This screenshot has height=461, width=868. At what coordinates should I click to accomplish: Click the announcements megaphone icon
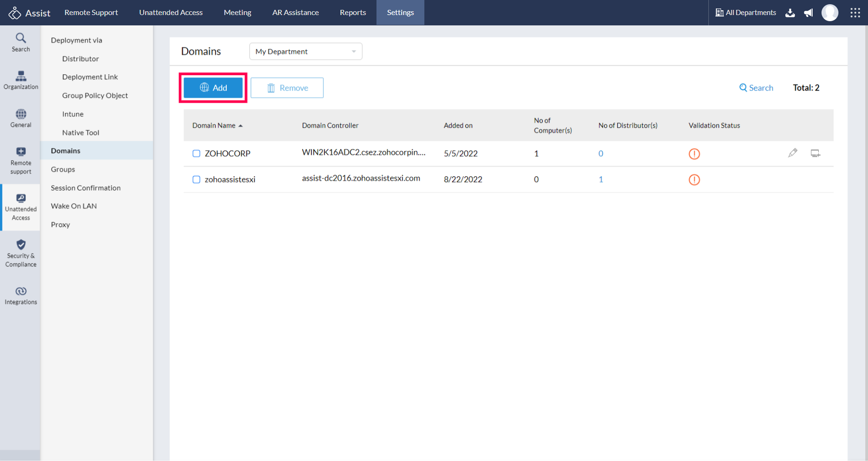coord(808,13)
